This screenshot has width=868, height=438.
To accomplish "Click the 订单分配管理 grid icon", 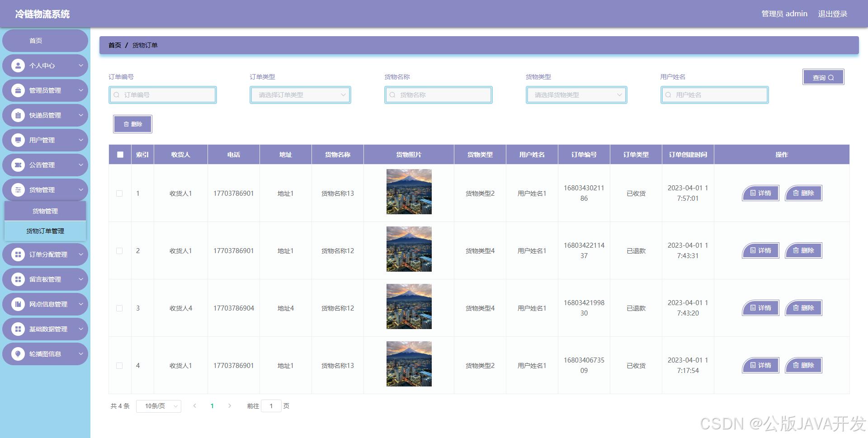I will [18, 254].
